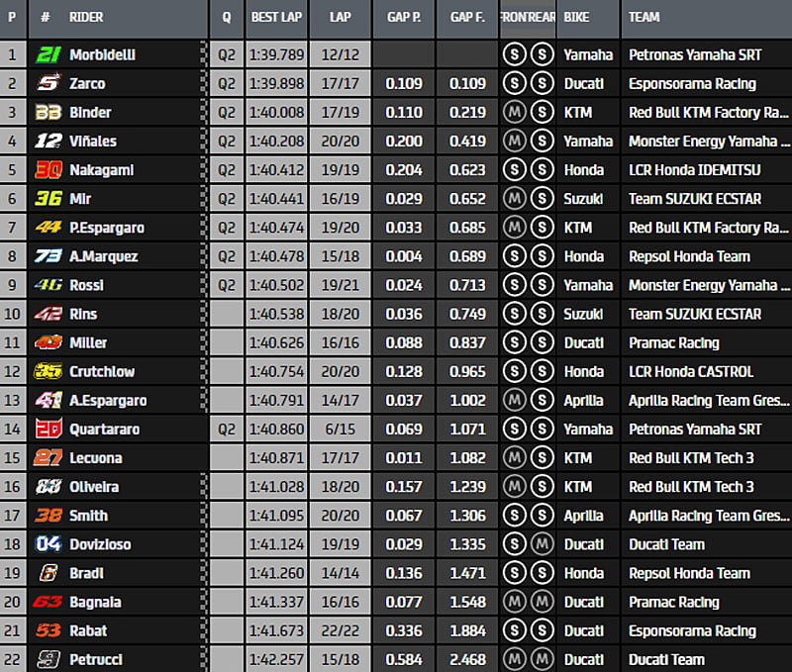Click Morbidelli's best lap time 1:39.789
The width and height of the screenshot is (792, 672).
277,54
